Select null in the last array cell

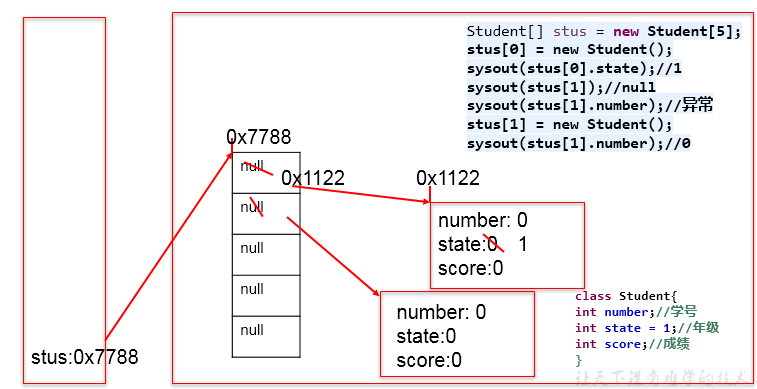(x=252, y=330)
